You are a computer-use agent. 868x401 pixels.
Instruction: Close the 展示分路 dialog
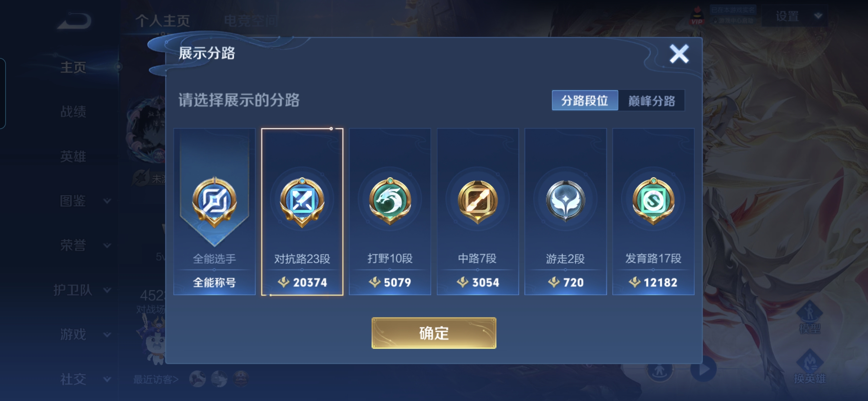coord(679,54)
